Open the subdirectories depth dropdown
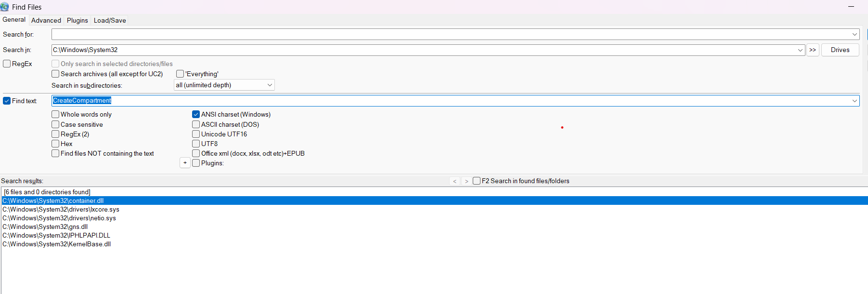Screen dimensions: 868x294 [270, 85]
